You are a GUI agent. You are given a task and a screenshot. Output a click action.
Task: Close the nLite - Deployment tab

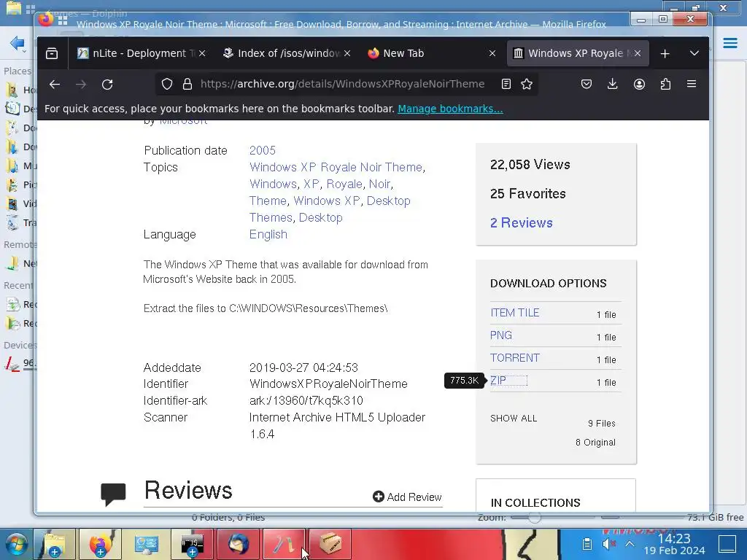click(202, 53)
